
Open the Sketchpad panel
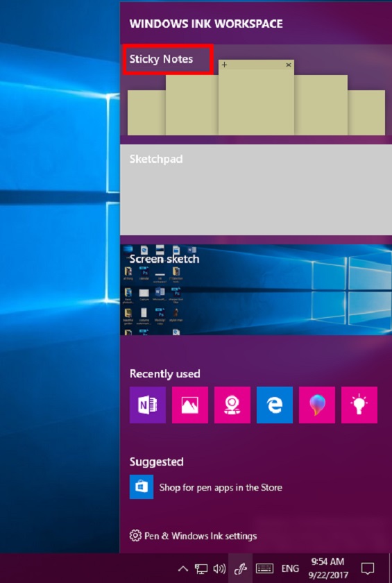click(256, 189)
